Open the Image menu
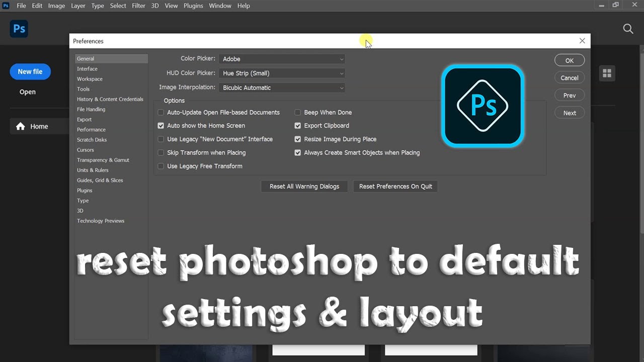This screenshot has width=644, height=362. pos(56,6)
